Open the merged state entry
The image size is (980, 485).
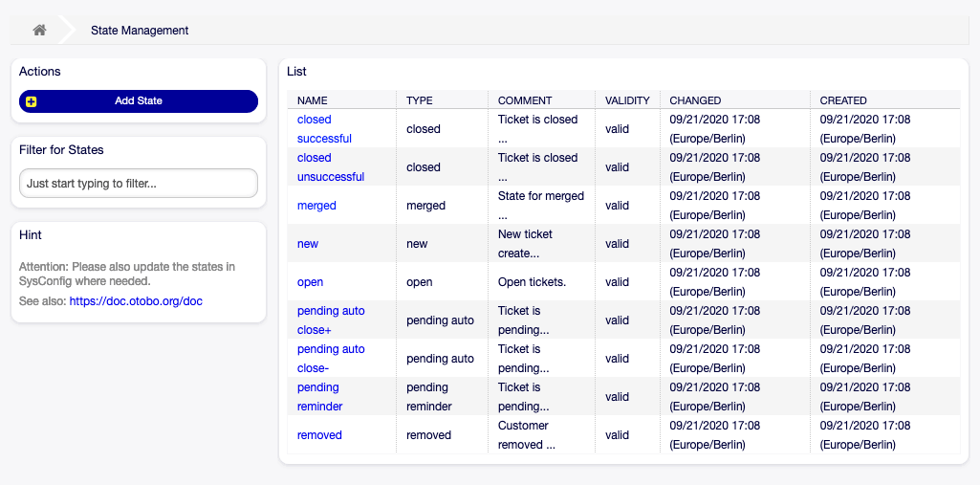pyautogui.click(x=316, y=205)
